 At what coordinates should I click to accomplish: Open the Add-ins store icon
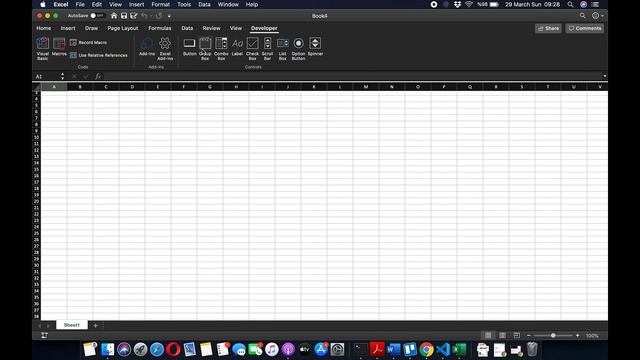pyautogui.click(x=147, y=47)
